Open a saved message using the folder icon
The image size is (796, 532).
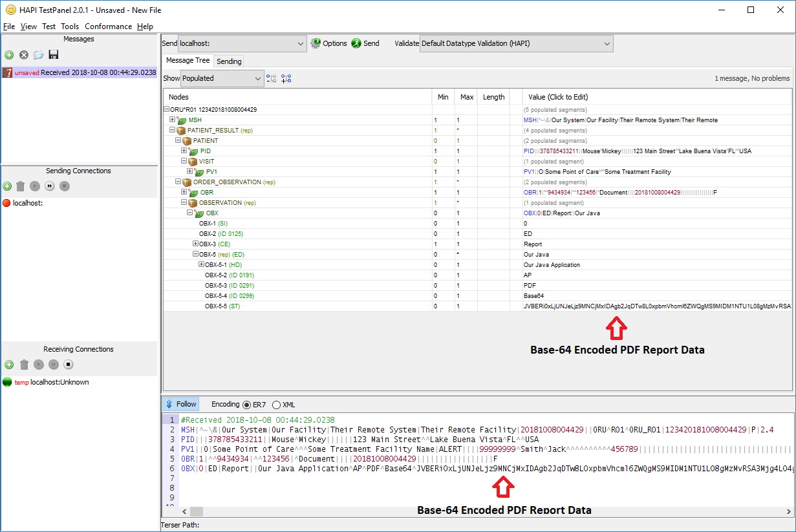[38, 55]
